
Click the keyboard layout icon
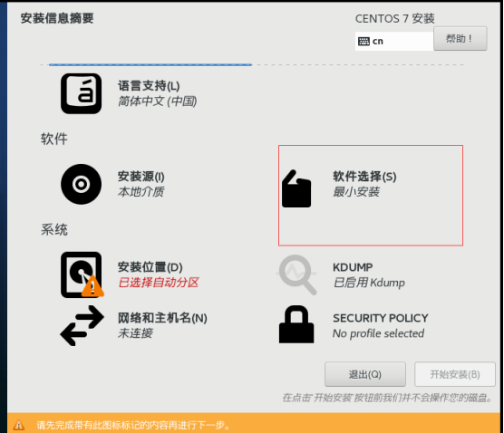point(363,41)
